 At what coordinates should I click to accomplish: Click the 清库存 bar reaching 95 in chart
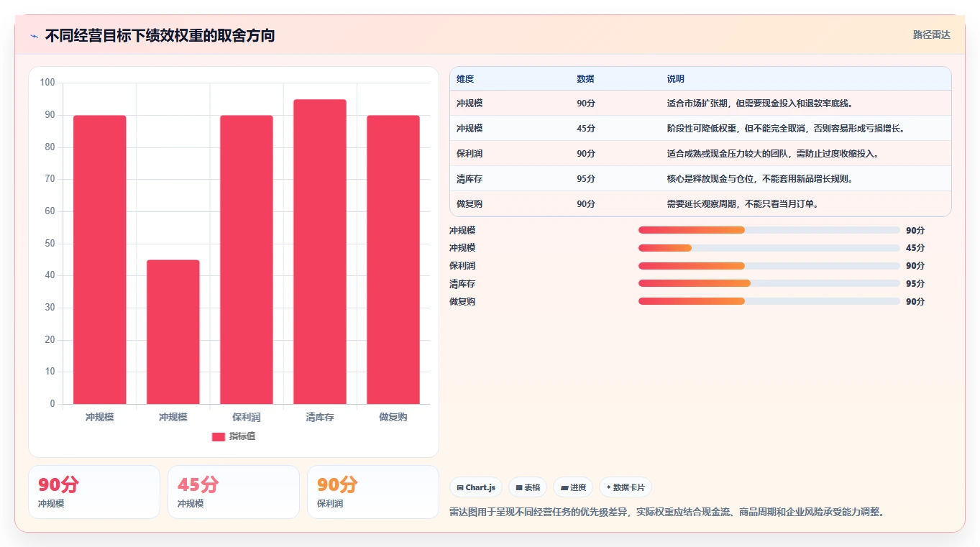click(320, 252)
